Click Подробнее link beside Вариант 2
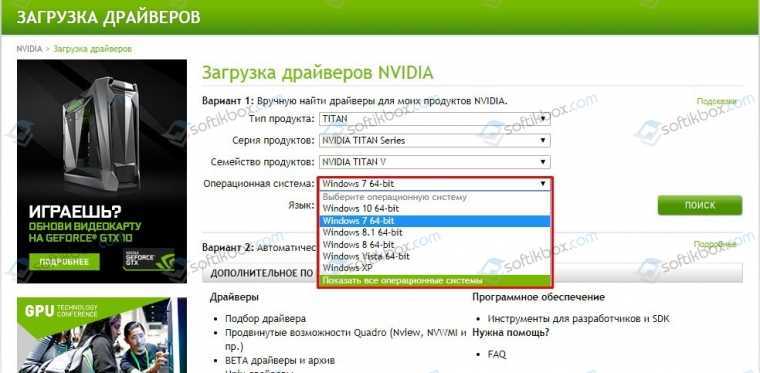This screenshot has height=373, width=760. click(715, 244)
